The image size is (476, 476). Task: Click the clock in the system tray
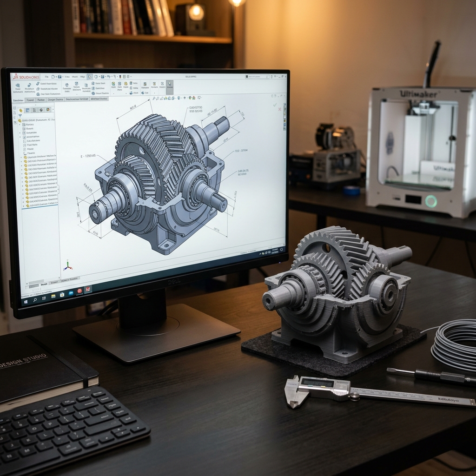point(275,251)
